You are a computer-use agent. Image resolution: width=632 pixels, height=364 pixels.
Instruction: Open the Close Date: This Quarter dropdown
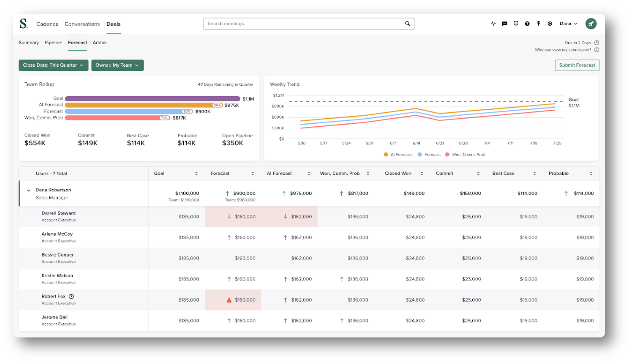54,65
